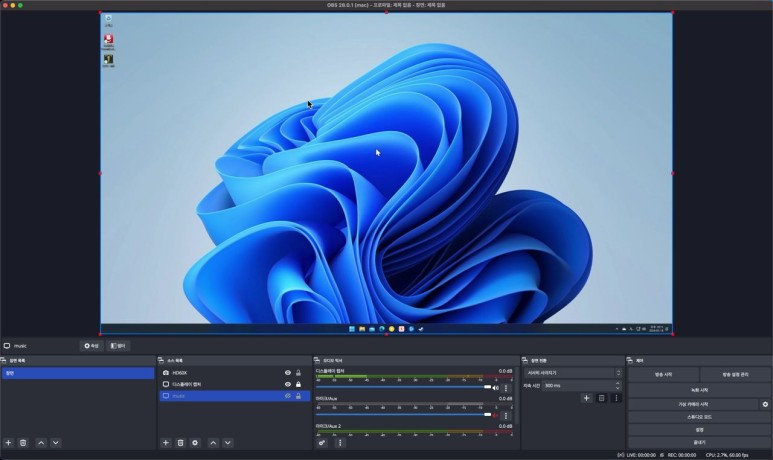Viewport: 773px width, 460px height.
Task: Click the 방송 시작 (Start Streaming) button
Action: click(x=663, y=375)
